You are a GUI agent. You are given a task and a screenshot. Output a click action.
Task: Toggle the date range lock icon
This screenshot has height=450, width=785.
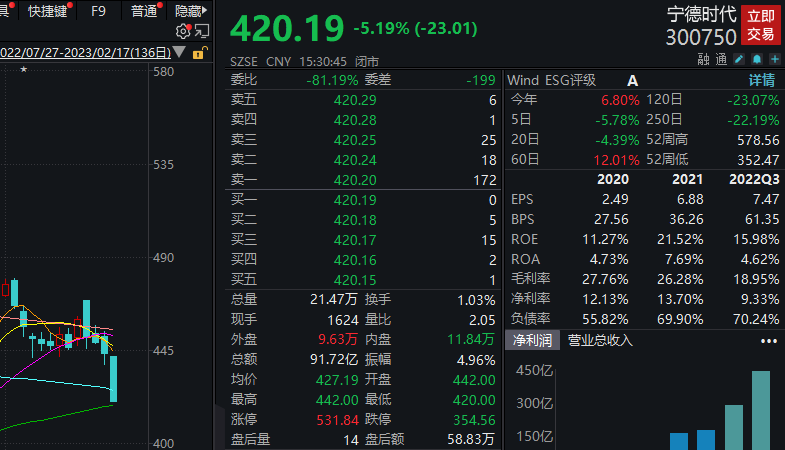pyautogui.click(x=199, y=53)
